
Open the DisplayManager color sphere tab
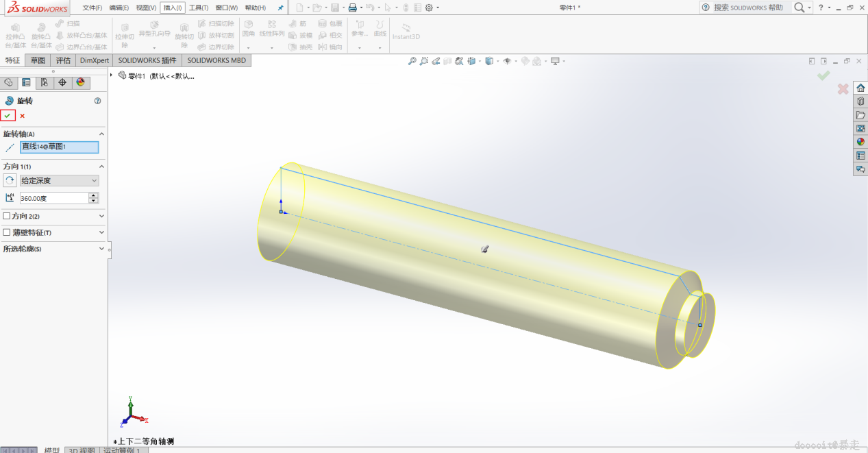tap(80, 82)
